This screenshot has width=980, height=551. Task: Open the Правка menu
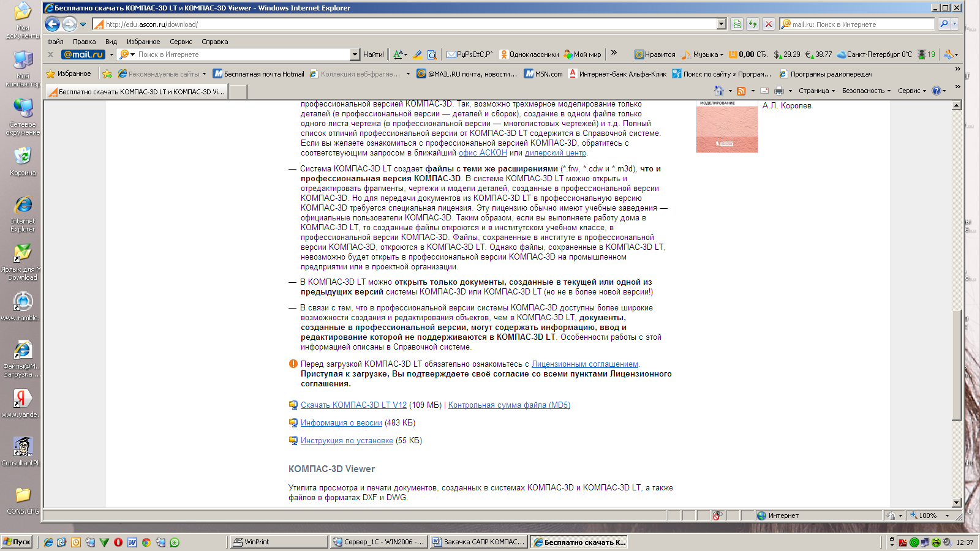point(84,42)
